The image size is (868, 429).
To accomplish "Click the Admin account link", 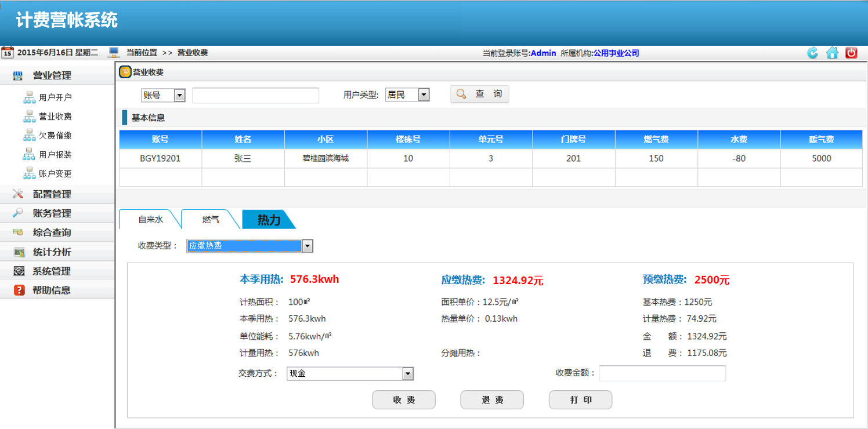I will pos(544,53).
